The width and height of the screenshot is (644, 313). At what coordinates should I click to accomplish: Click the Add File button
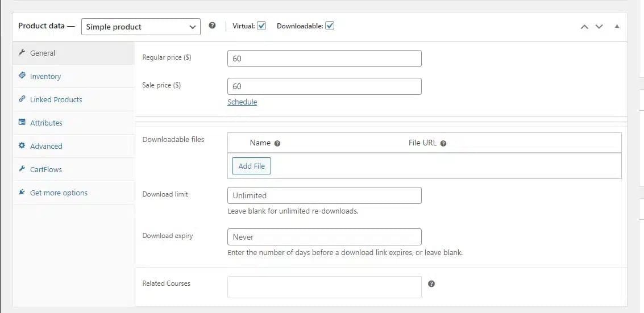pyautogui.click(x=251, y=166)
